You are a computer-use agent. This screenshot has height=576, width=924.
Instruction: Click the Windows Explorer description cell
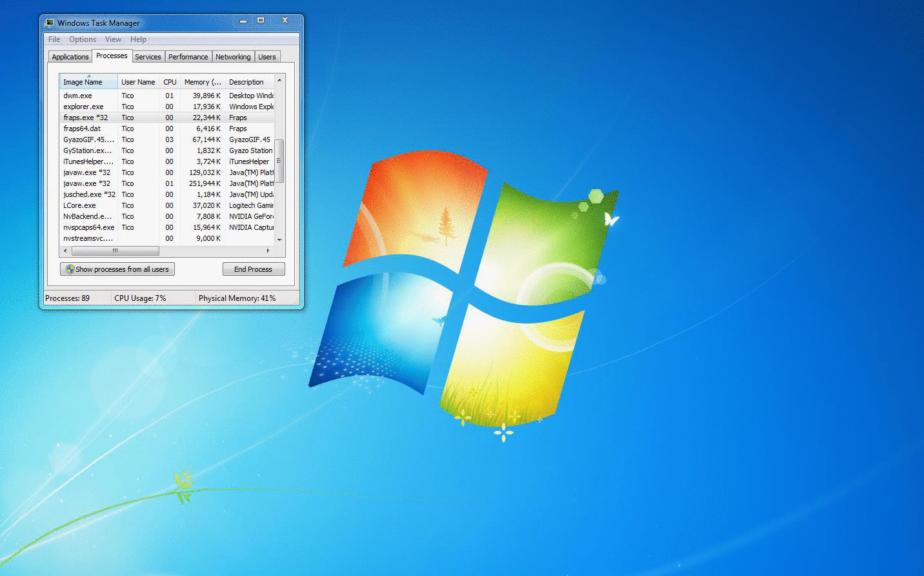pyautogui.click(x=251, y=107)
